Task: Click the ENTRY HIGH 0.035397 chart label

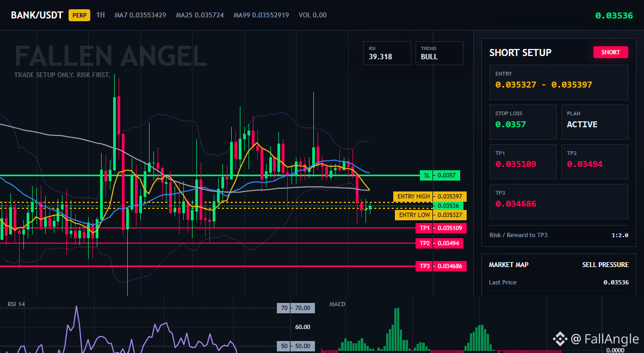Action: (430, 196)
